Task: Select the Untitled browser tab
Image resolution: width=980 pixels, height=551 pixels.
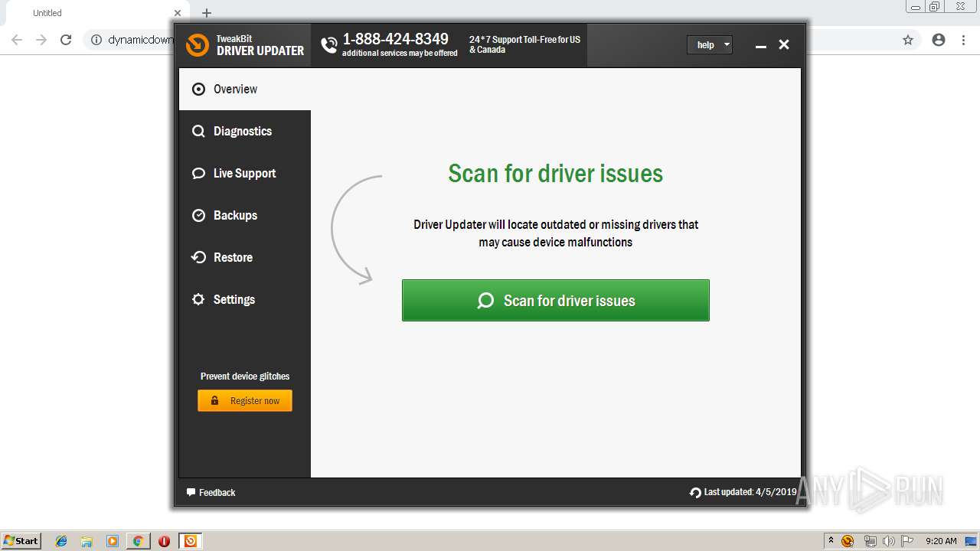Action: (96, 13)
